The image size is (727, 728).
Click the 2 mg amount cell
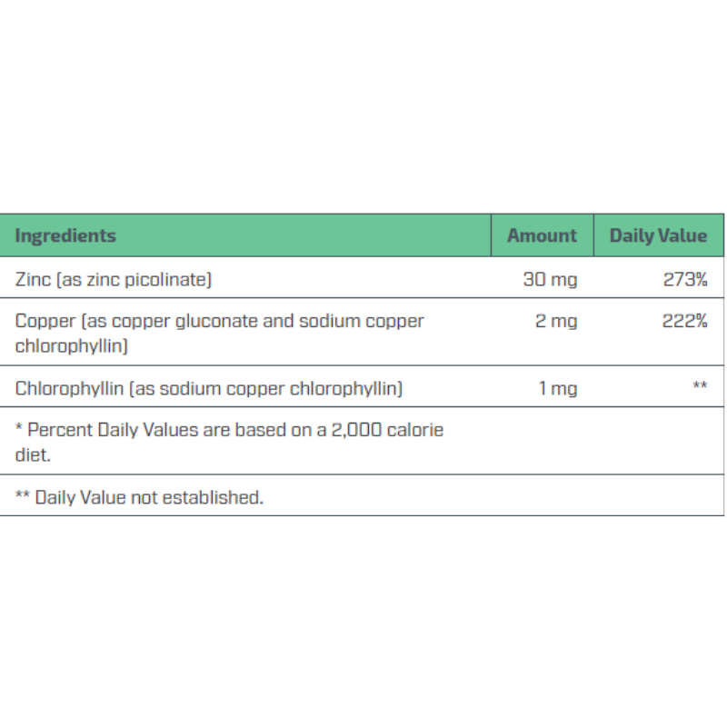click(x=556, y=322)
